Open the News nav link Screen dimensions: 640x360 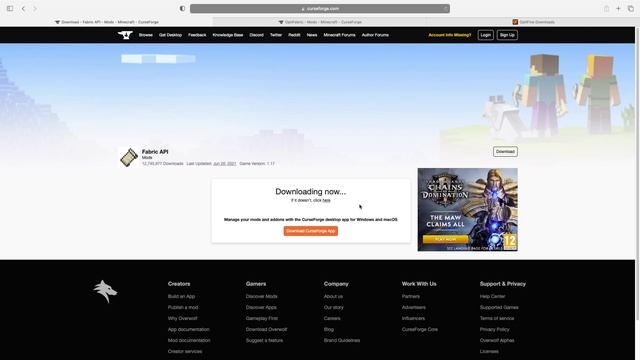point(312,35)
